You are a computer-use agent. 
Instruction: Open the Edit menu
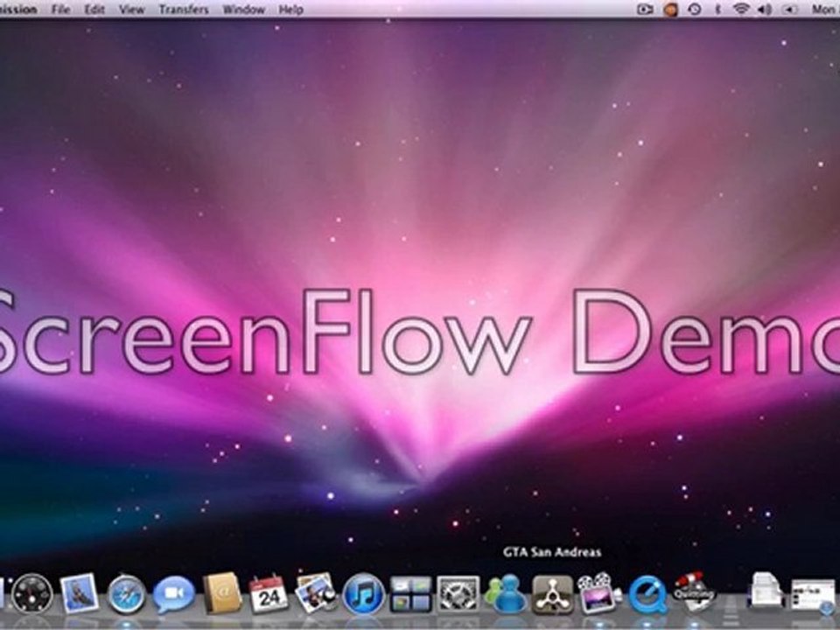pyautogui.click(x=94, y=10)
